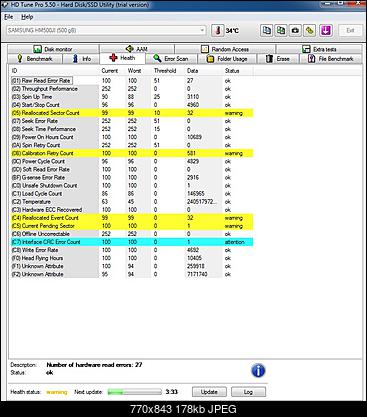Switch to the File Benchmark tab
367x417 pixels.
(x=331, y=59)
